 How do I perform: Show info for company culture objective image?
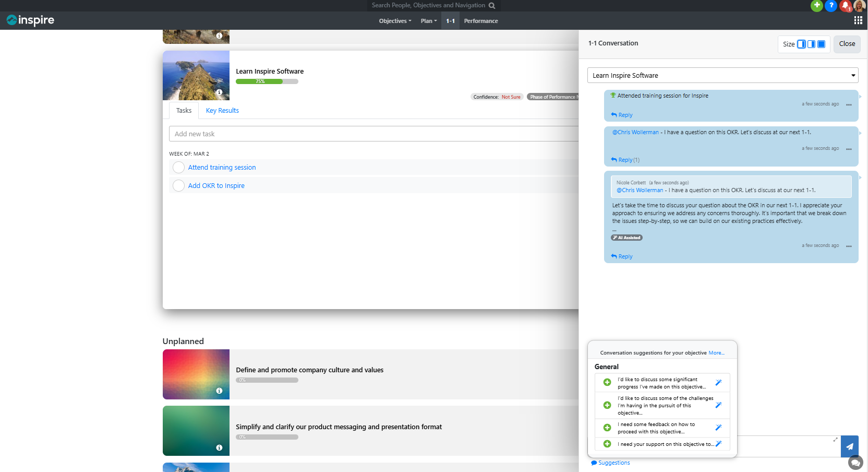click(x=219, y=391)
